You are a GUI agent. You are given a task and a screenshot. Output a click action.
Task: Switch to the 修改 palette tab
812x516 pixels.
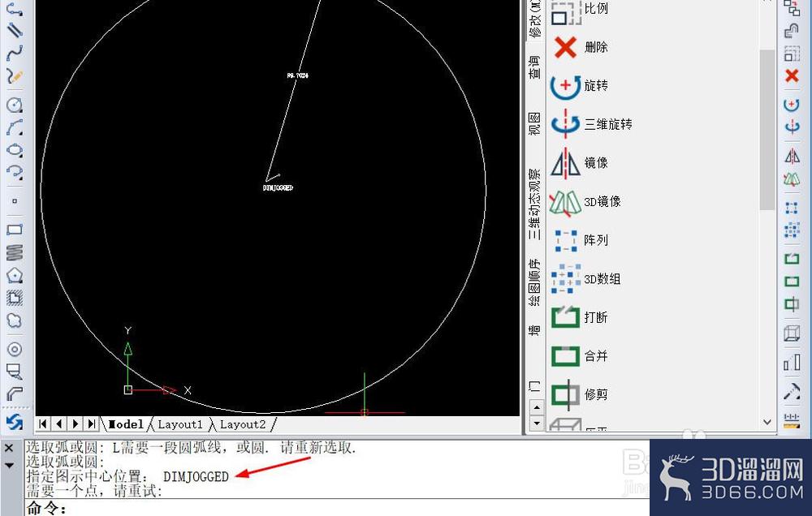(x=534, y=19)
